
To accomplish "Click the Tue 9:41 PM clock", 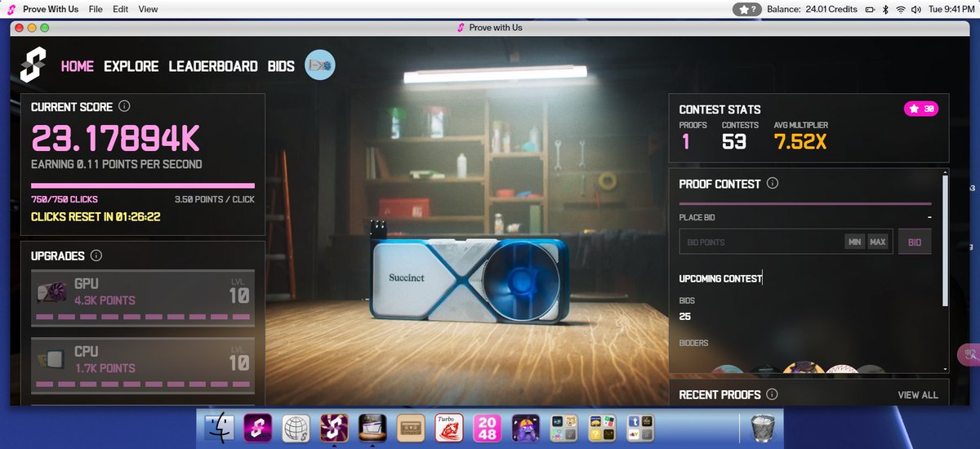I will click(x=951, y=9).
